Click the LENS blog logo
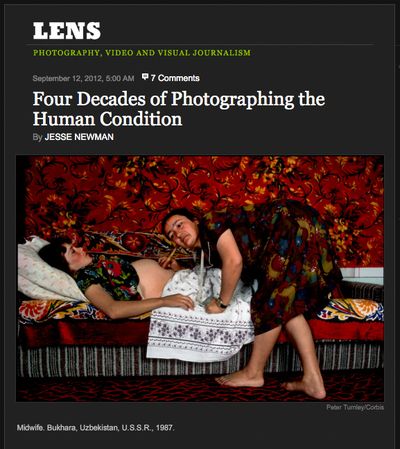This screenshot has height=449, width=400. click(x=67, y=31)
